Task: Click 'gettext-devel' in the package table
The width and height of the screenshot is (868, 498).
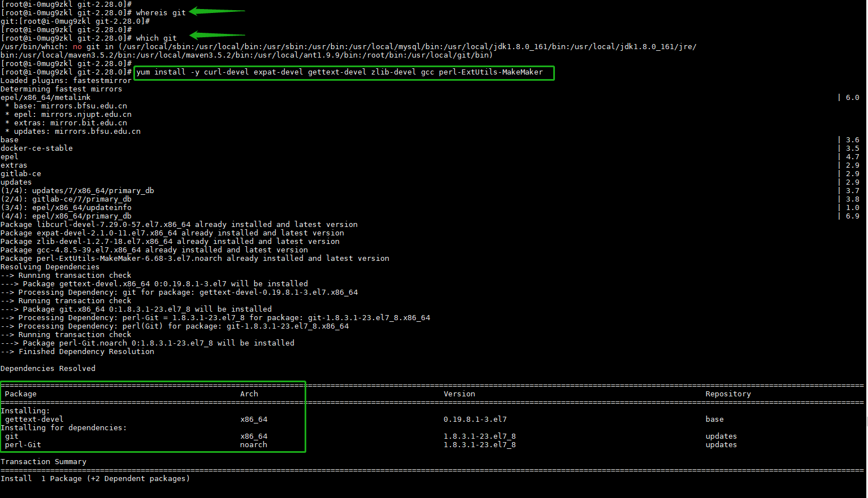Action: pos(34,420)
